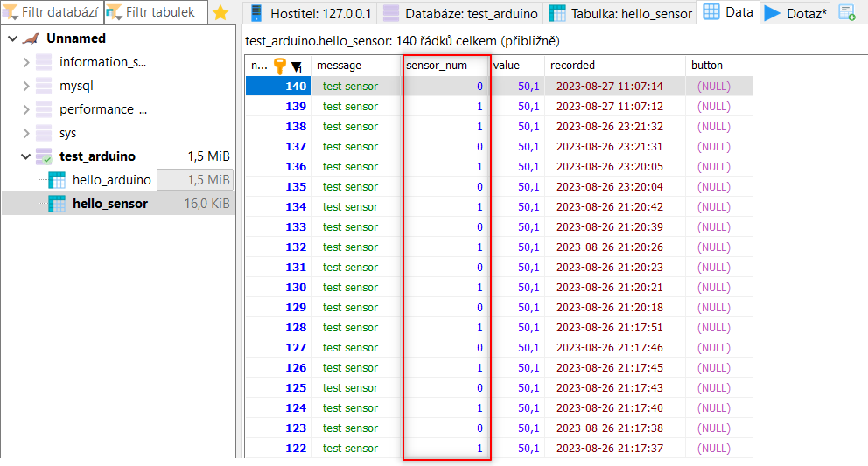The image size is (868, 466).
Task: Click the yellow favorites star icon
Action: [220, 13]
